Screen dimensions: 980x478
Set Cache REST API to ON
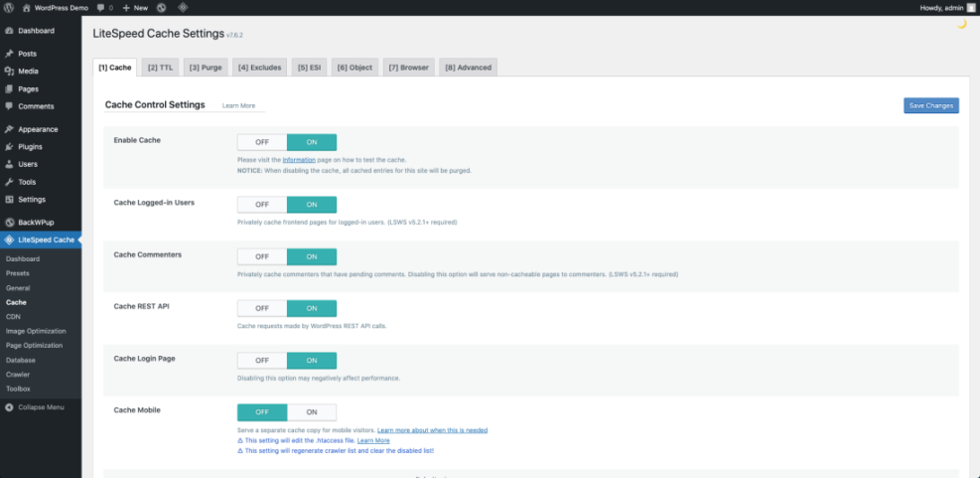(312, 308)
